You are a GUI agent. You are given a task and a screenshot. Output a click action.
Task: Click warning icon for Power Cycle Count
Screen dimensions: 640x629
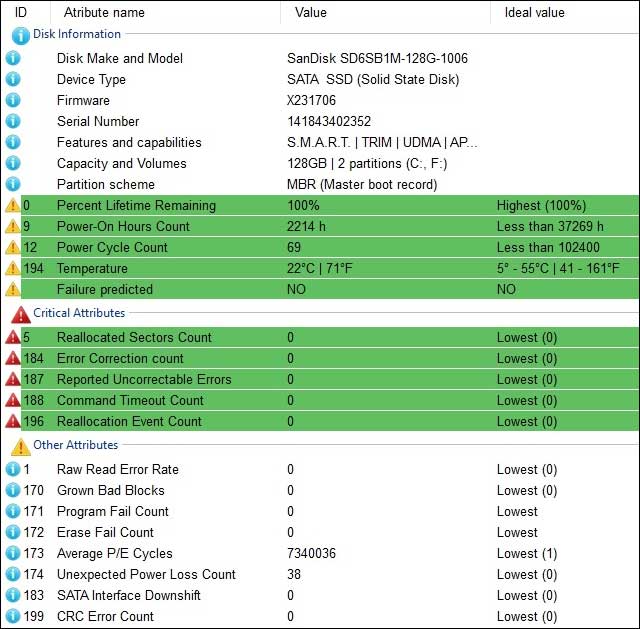[x=13, y=247]
